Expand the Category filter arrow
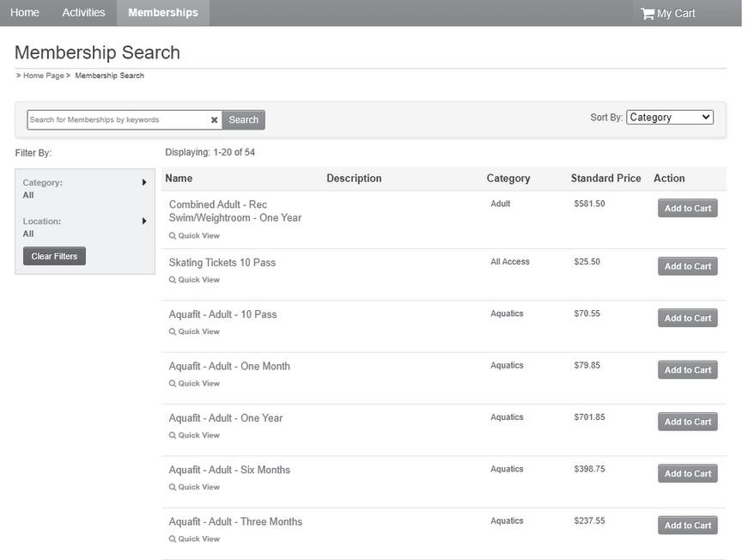Image resolution: width=754 pixels, height=560 pixels. click(144, 182)
